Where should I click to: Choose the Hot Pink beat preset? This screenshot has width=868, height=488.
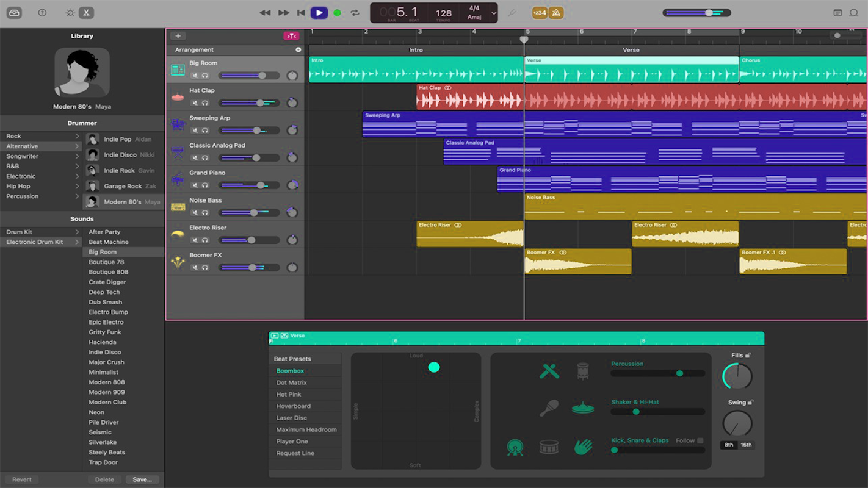[x=289, y=394]
